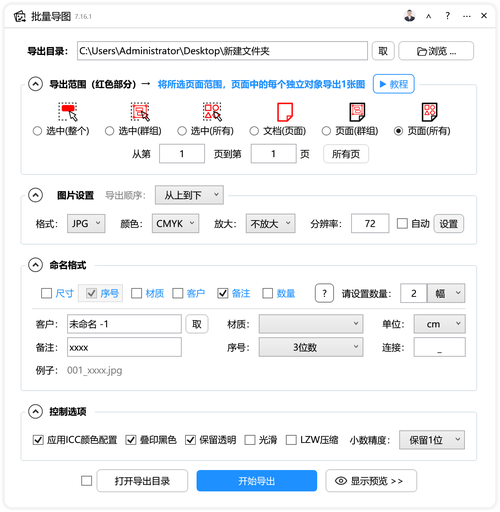500x512 pixels.
Task: Click the 页面(所有) page objects icon
Action: click(429, 112)
